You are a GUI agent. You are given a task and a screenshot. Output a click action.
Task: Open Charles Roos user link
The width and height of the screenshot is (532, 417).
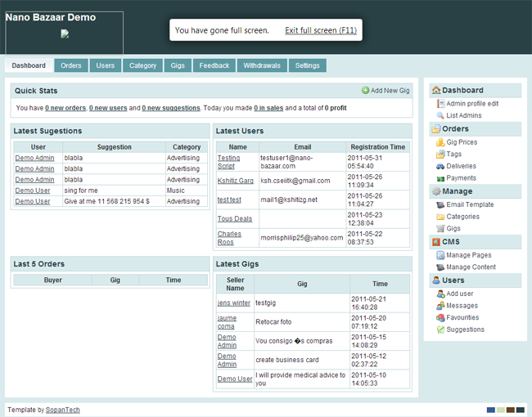coord(229,238)
